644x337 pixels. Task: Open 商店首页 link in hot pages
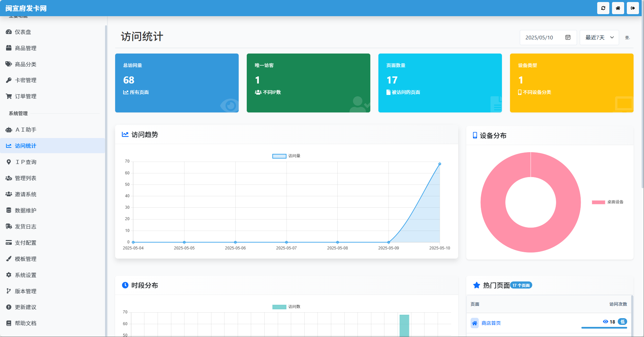491,323
